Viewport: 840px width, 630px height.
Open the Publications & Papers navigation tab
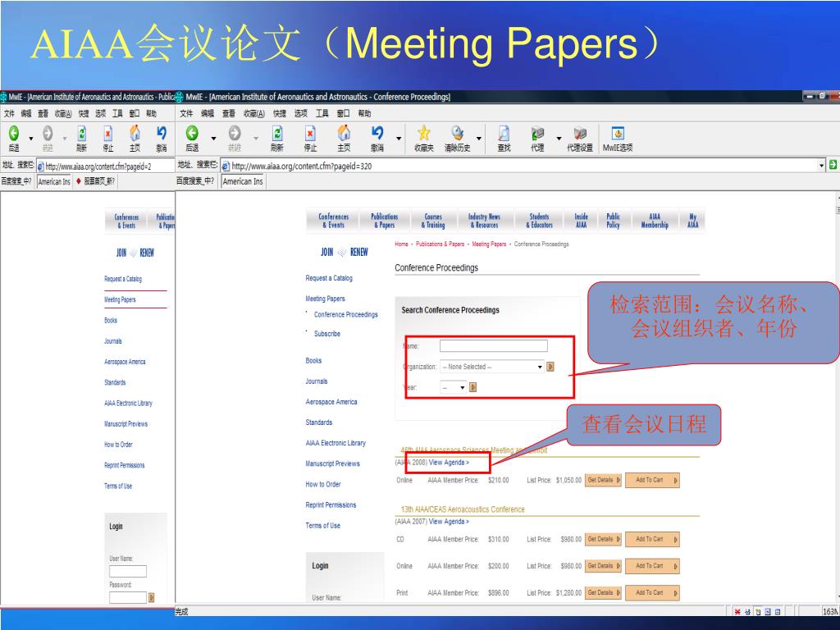coord(385,221)
